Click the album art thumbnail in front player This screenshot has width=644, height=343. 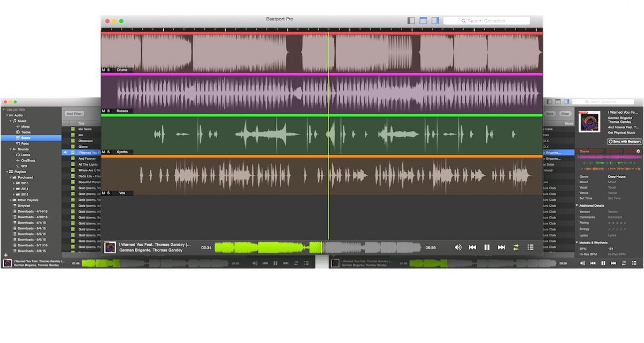click(110, 247)
